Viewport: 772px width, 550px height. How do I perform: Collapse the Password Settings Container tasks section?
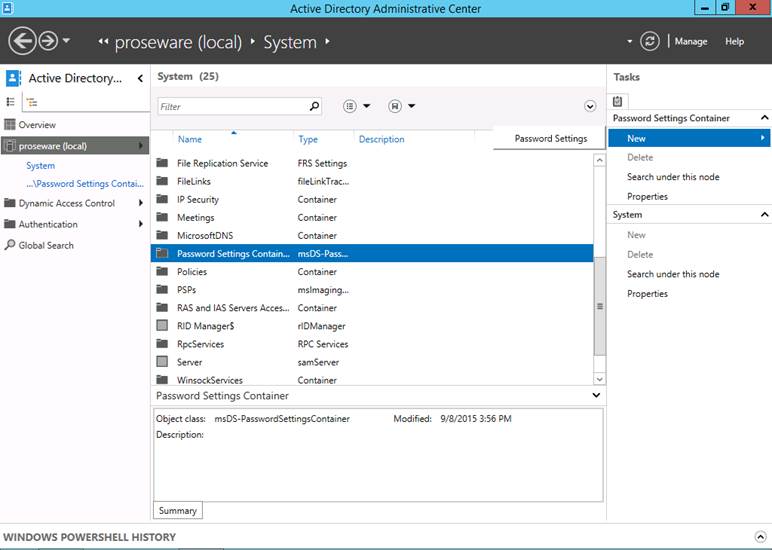point(765,118)
